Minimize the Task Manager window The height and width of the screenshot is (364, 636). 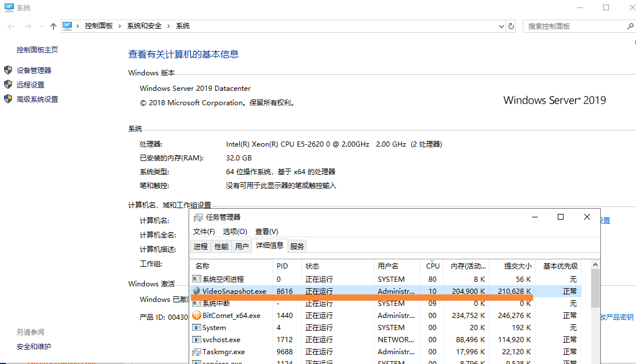coord(535,217)
